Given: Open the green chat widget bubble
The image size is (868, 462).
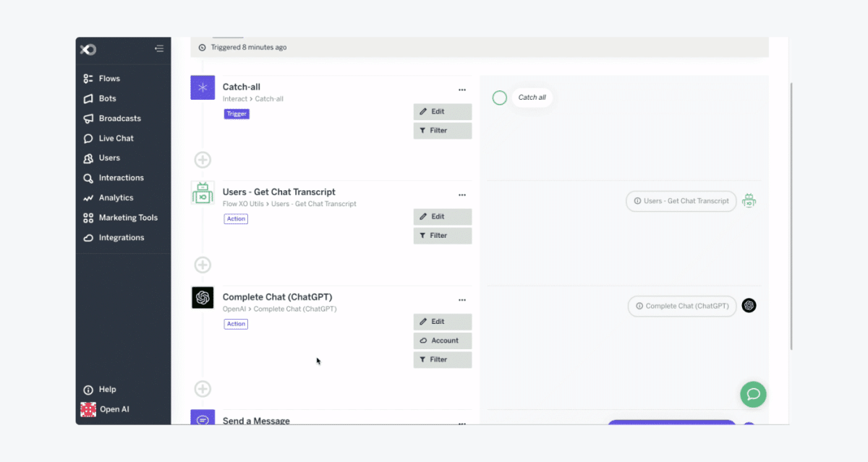Looking at the screenshot, I should [x=753, y=395].
